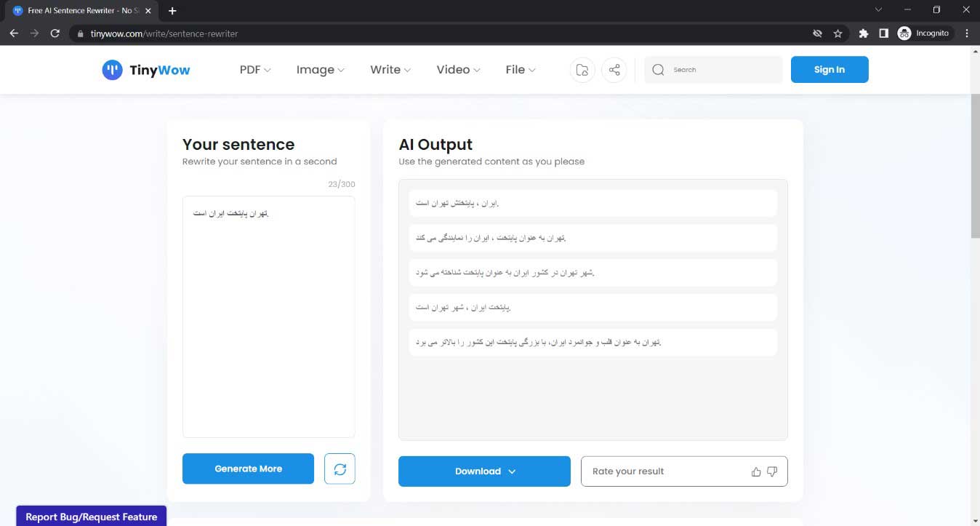Open the Video menu
Screen dimensions: 980x526
(458, 70)
